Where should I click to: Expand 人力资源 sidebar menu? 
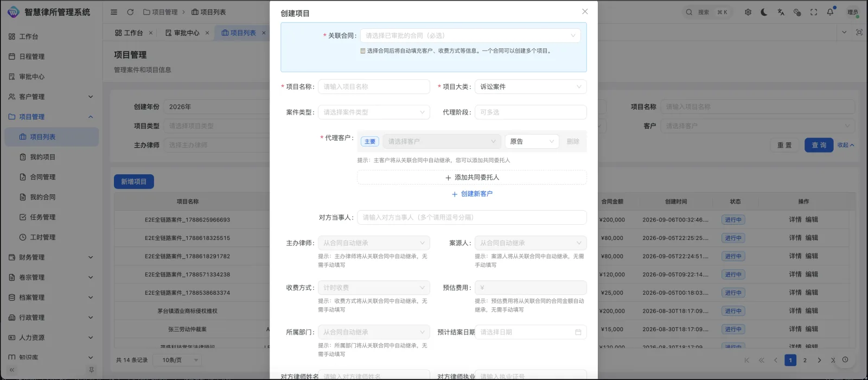(52, 338)
